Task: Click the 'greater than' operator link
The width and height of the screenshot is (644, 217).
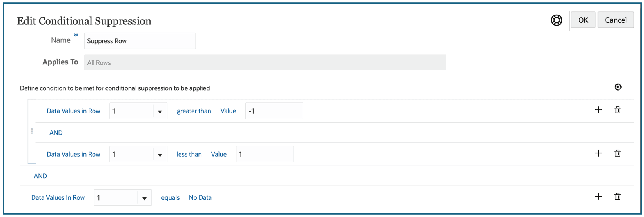Action: point(194,111)
